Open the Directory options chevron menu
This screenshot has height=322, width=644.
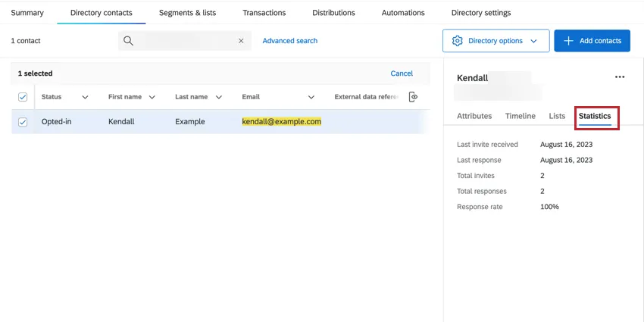pyautogui.click(x=534, y=41)
